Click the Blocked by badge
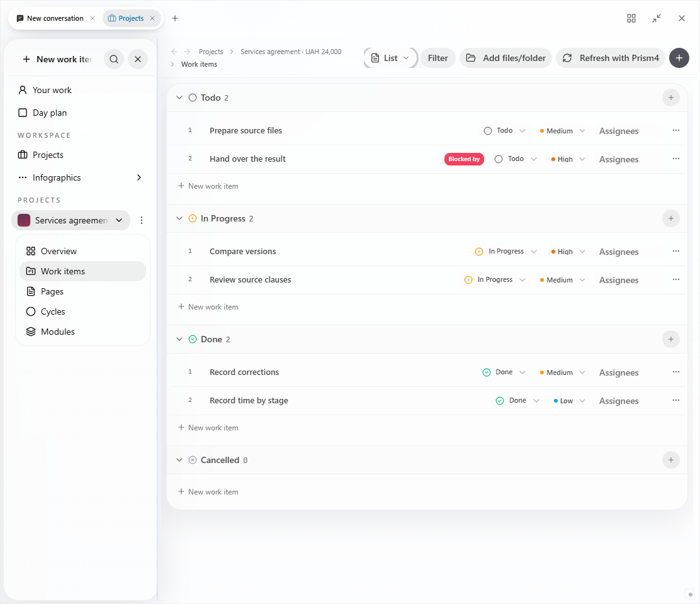The height and width of the screenshot is (604, 700). [464, 159]
